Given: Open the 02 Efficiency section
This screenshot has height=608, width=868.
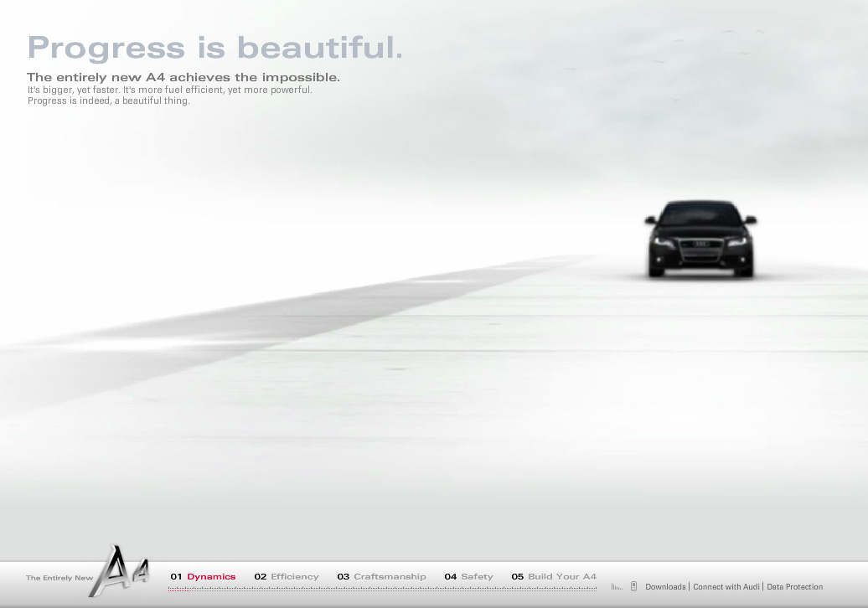Looking at the screenshot, I should point(287,576).
